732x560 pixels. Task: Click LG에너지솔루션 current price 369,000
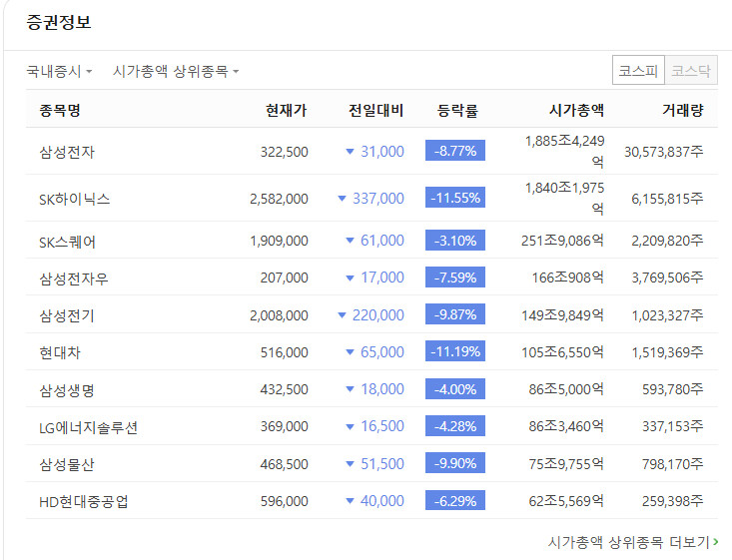(x=284, y=426)
